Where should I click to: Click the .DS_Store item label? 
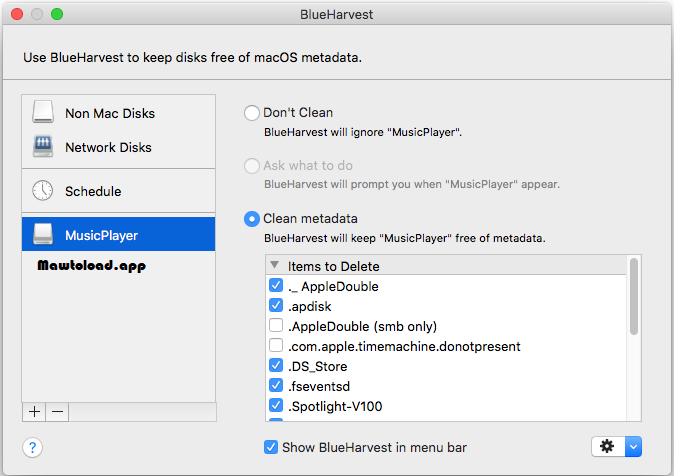coord(318,366)
